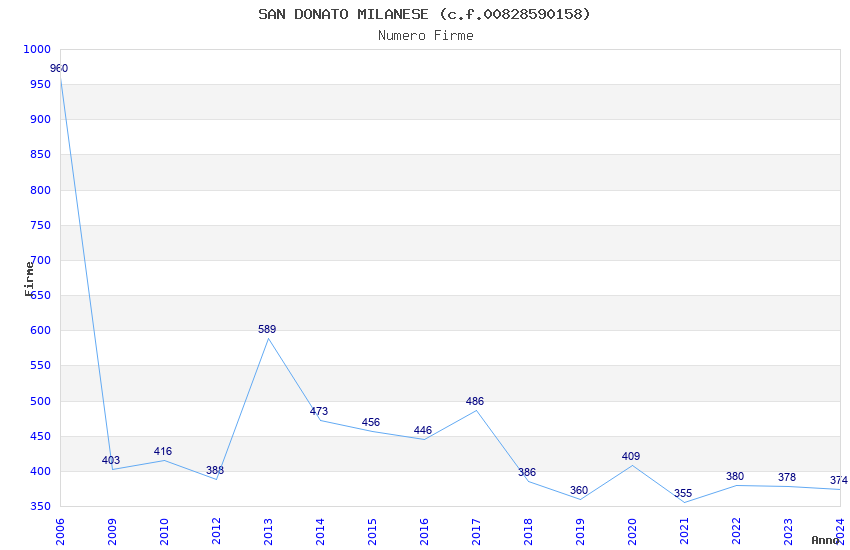
Task: Select the 416 data label
Action: coord(163,451)
